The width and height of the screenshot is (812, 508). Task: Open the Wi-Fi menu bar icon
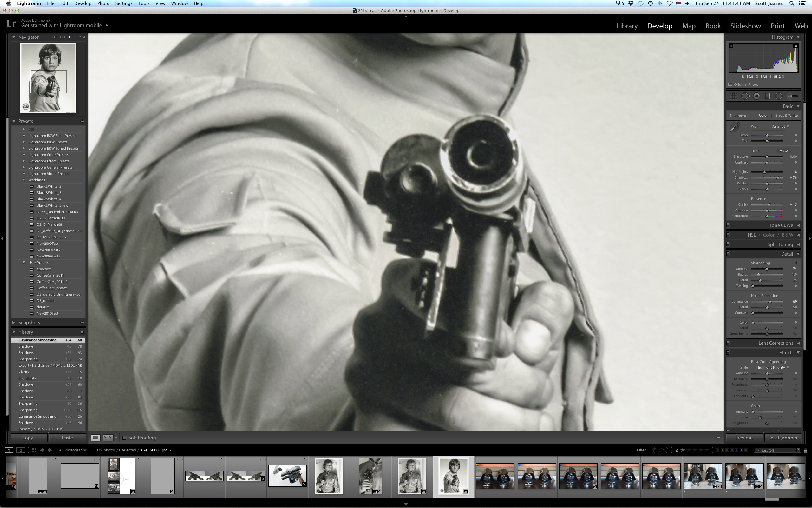[669, 3]
